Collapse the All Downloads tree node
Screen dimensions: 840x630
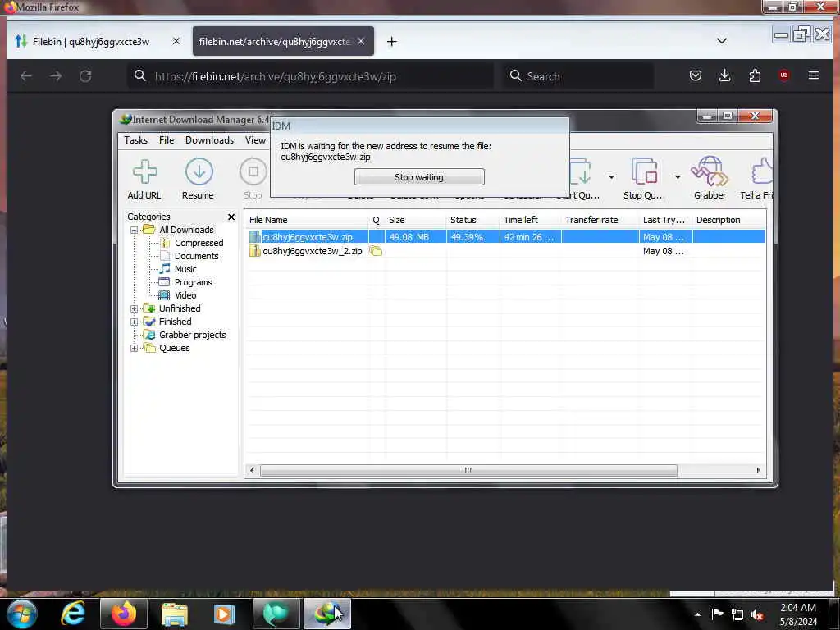click(134, 230)
